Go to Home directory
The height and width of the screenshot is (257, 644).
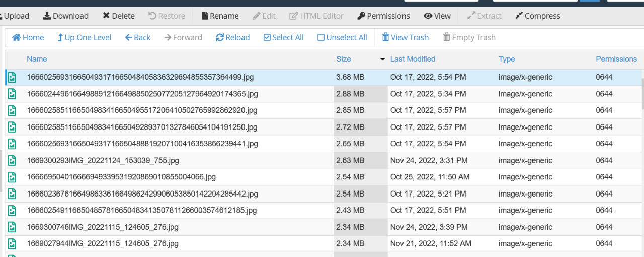[28, 37]
